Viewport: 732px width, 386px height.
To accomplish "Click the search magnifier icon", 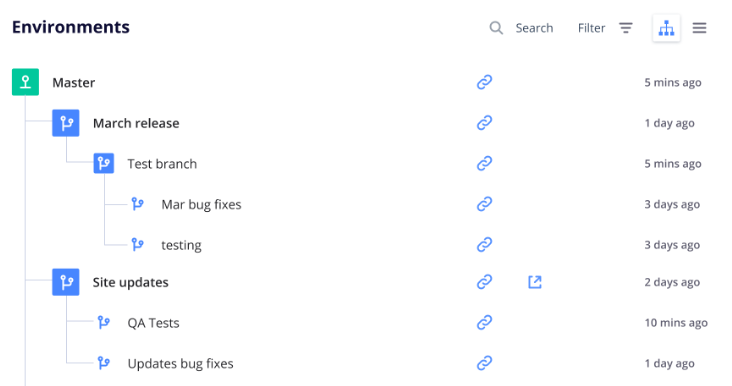I will click(x=496, y=28).
